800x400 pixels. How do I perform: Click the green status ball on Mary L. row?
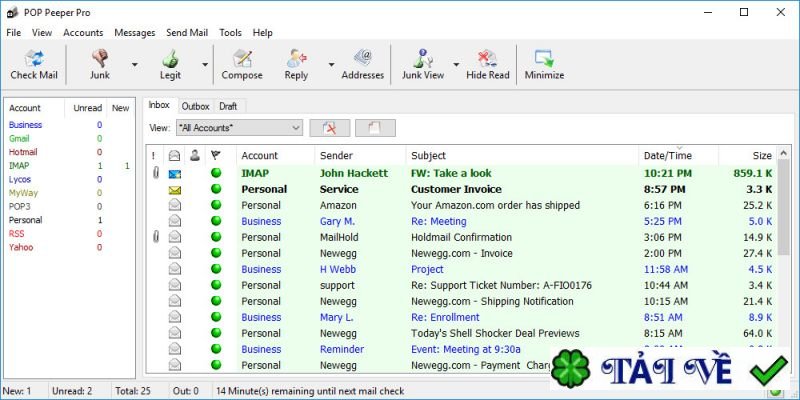click(x=216, y=317)
